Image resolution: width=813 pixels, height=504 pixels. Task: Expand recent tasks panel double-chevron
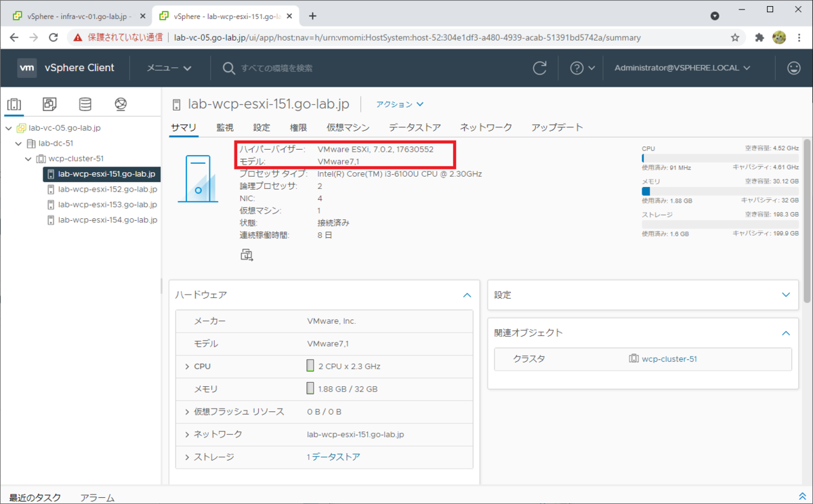803,497
